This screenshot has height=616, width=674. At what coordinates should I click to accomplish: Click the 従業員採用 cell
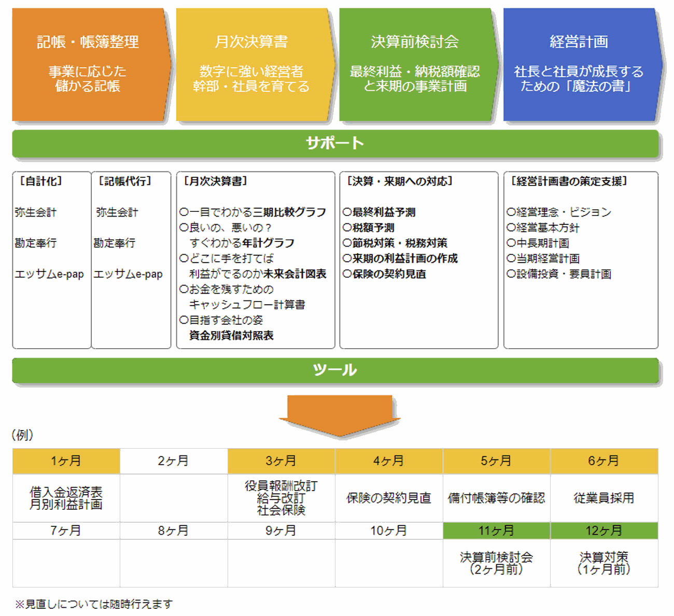point(604,498)
